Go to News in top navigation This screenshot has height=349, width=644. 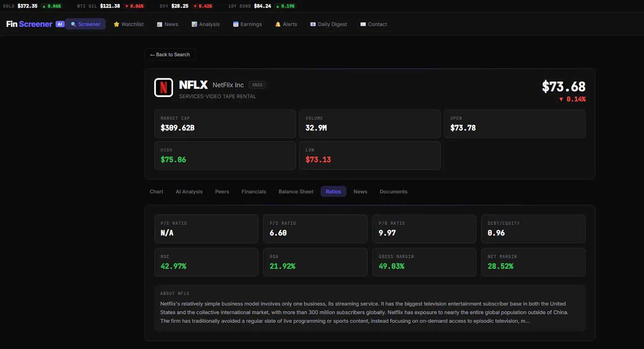coord(167,24)
